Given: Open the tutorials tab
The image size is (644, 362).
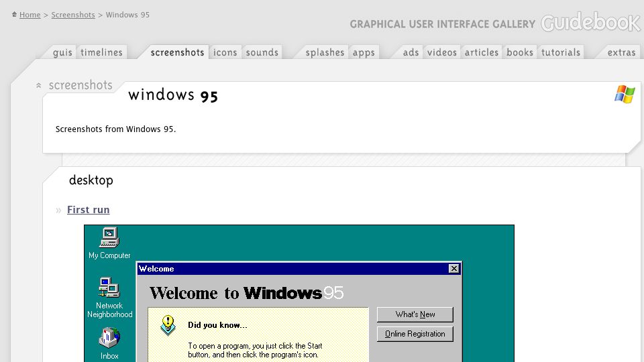Looking at the screenshot, I should [x=561, y=52].
